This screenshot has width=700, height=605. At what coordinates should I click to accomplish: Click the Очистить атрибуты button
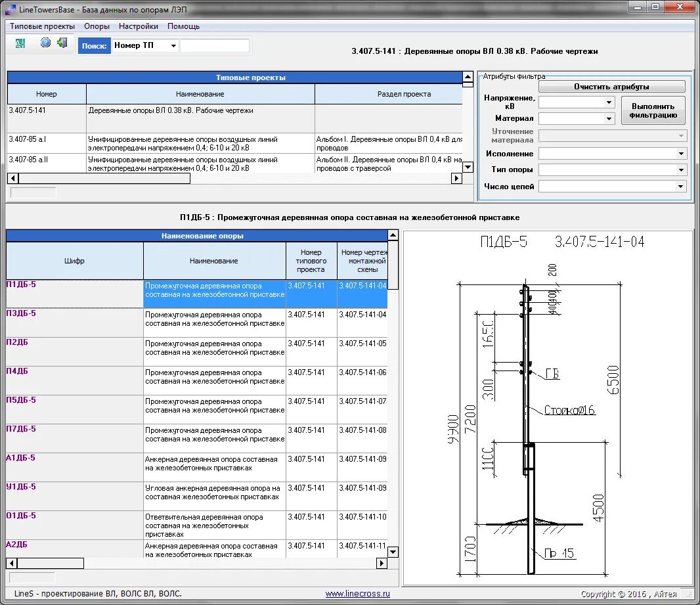(x=611, y=87)
